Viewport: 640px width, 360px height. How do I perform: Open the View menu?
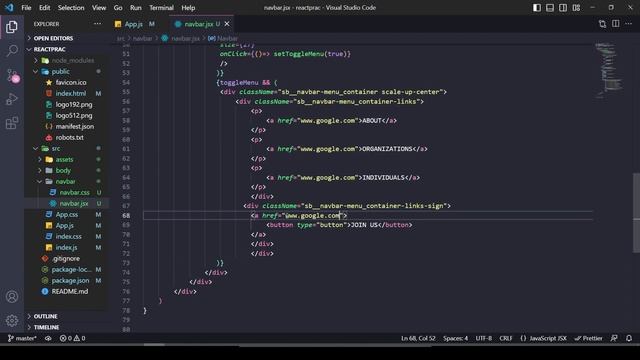[99, 8]
